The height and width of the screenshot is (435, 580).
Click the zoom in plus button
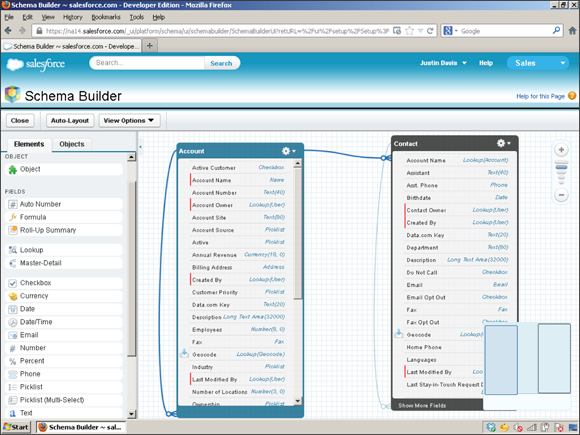[561, 150]
